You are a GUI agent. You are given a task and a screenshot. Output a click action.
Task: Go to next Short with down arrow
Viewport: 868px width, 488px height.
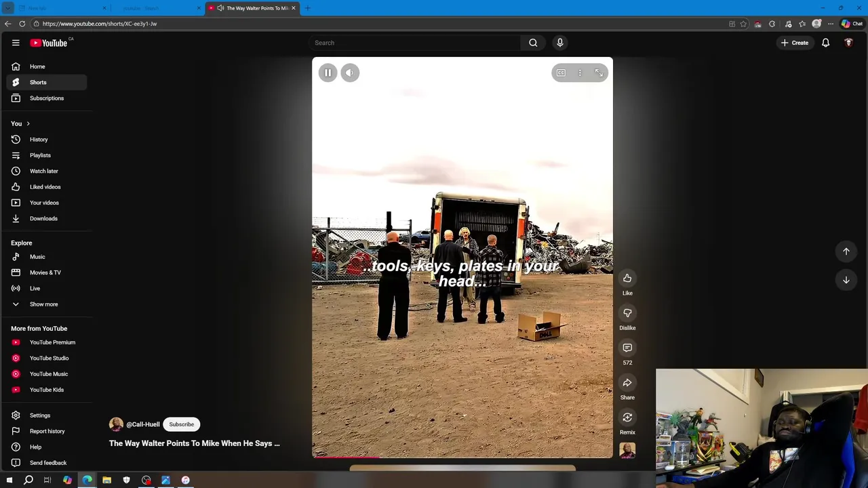846,280
